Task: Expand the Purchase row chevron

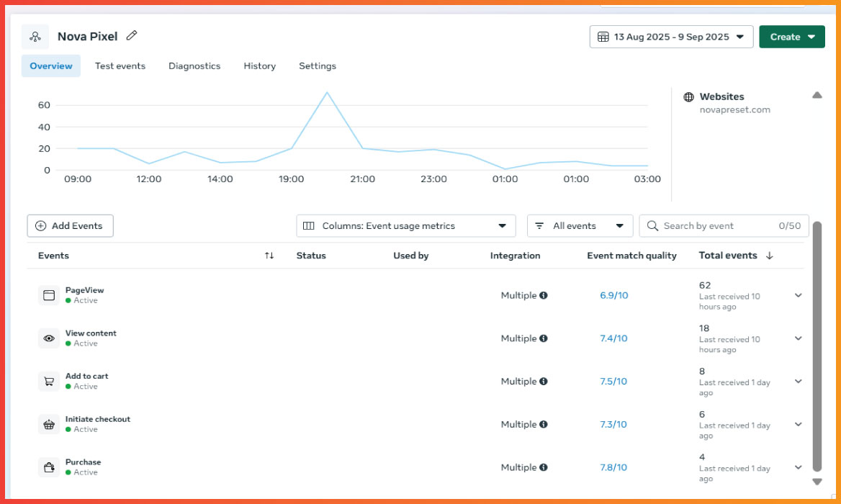Action: pyautogui.click(x=798, y=467)
